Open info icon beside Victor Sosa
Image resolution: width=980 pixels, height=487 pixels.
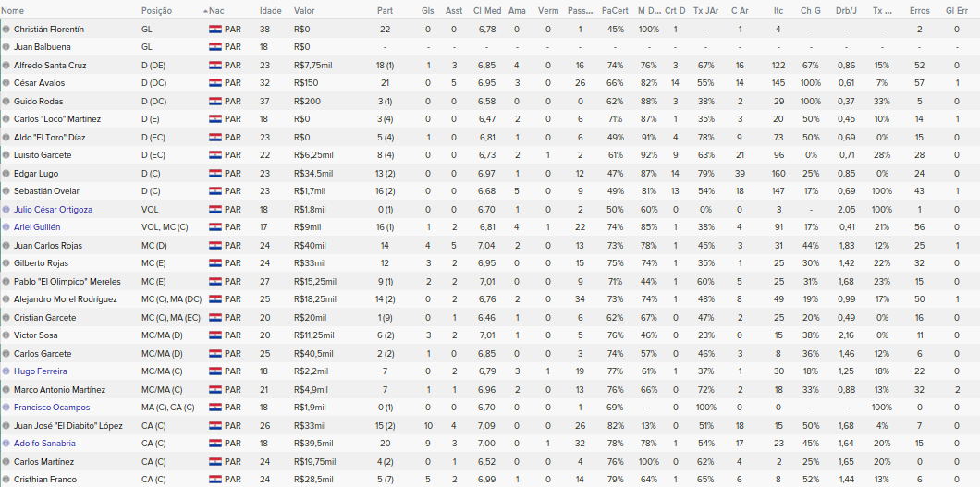(6, 335)
